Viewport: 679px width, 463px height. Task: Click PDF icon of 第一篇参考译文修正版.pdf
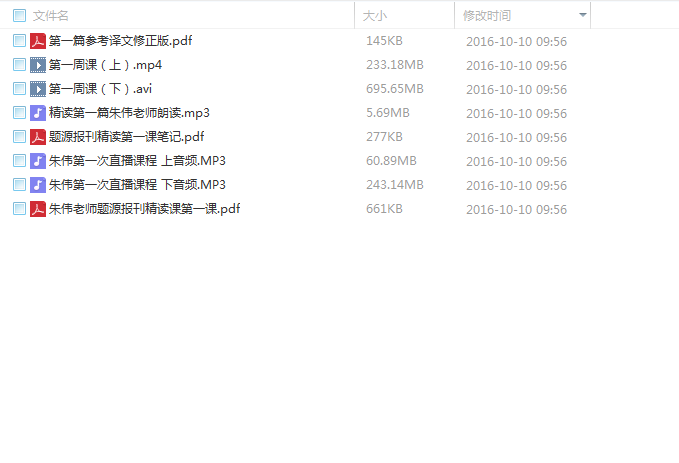(38, 41)
